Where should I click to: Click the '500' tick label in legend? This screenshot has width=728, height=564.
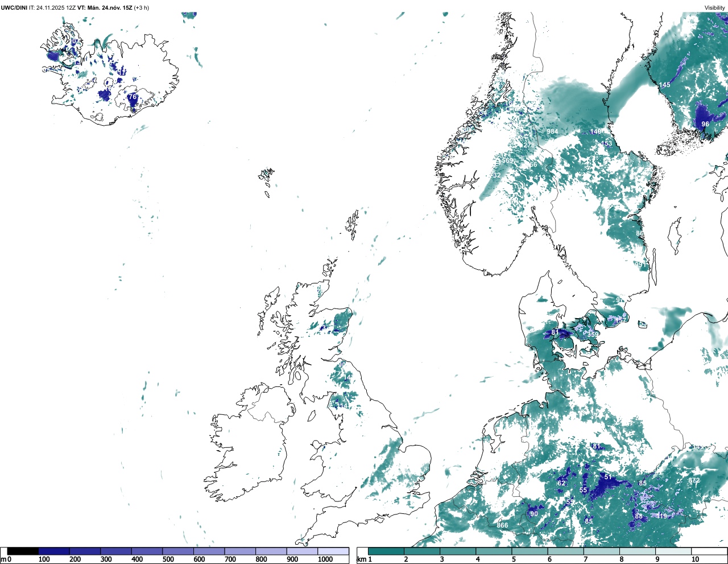[x=168, y=559]
